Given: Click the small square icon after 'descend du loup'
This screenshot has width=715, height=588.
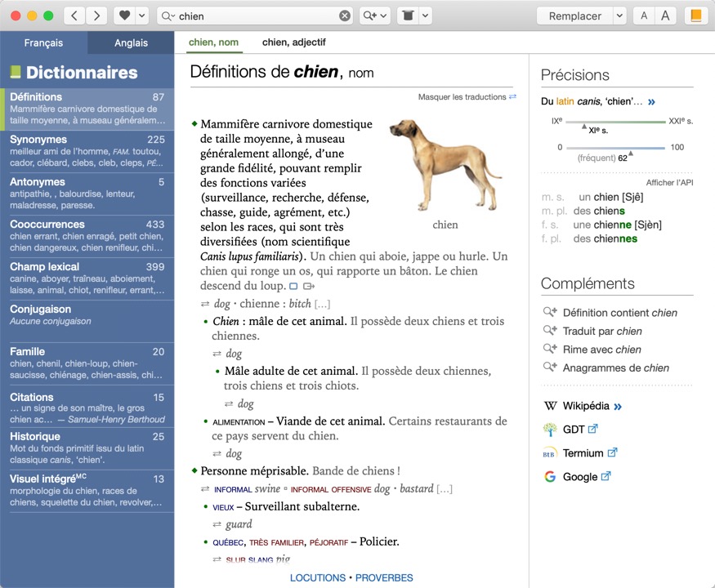Looking at the screenshot, I should click(293, 287).
